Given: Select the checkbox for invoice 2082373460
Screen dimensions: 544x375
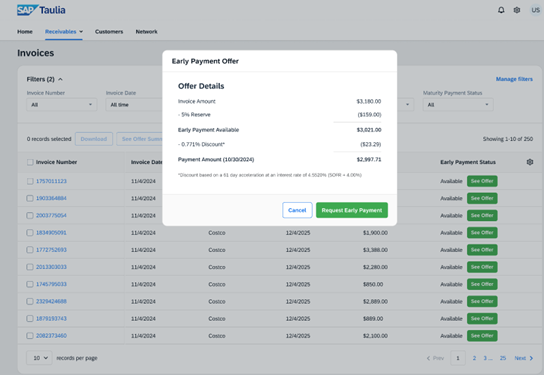Looking at the screenshot, I should coord(30,336).
